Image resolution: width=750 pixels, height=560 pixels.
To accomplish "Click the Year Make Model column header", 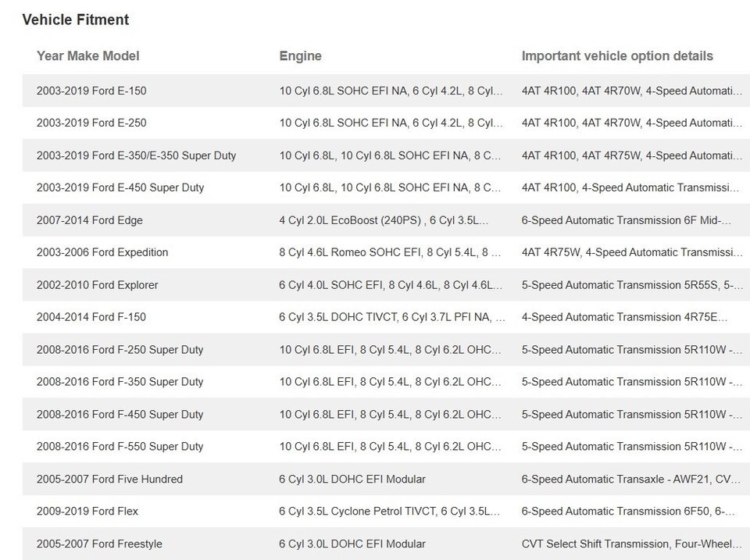I will (x=88, y=56).
